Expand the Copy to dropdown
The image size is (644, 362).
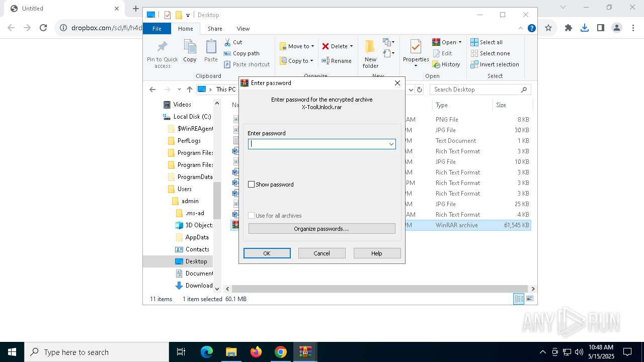311,61
